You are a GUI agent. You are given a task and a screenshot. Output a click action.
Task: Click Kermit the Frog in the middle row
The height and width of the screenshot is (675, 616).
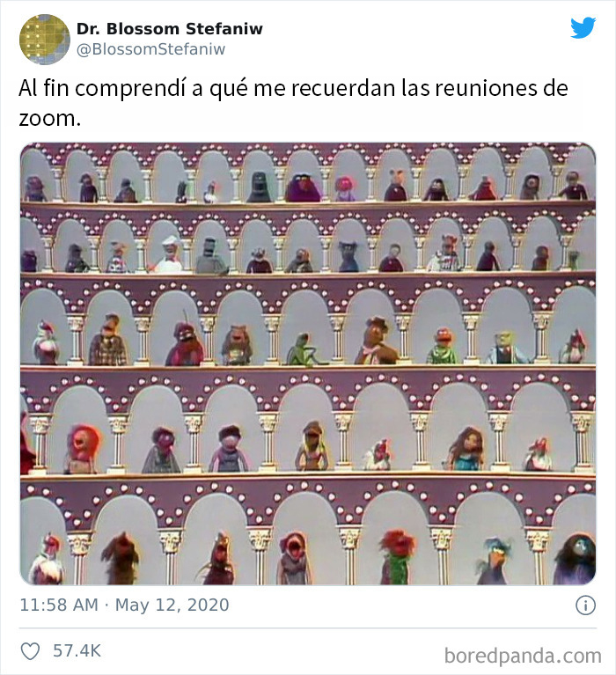(303, 349)
